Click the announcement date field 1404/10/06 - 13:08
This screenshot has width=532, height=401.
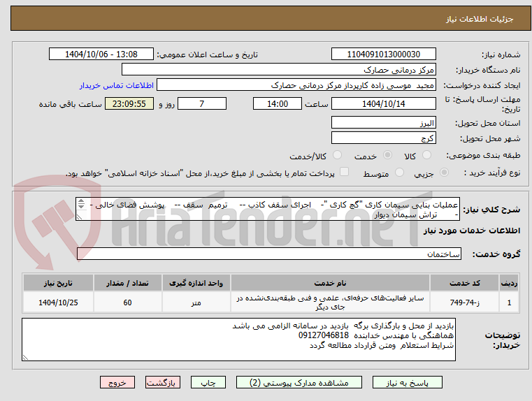coord(101,54)
